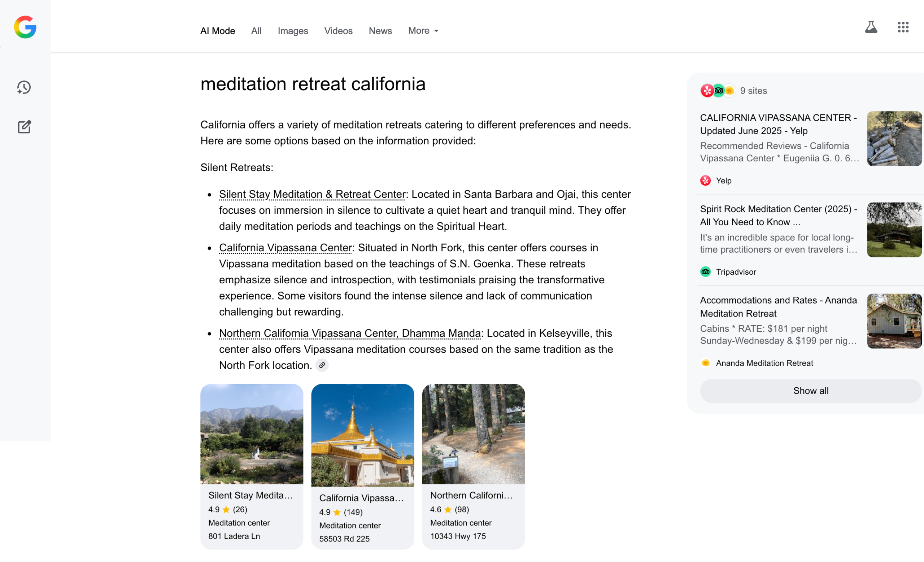Switch to the News tab
924x562 pixels.
[380, 31]
